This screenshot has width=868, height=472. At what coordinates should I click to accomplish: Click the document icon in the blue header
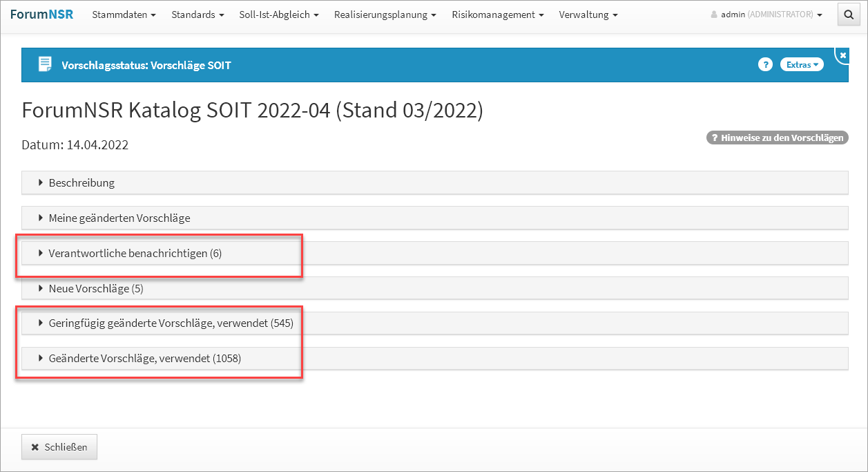tap(45, 65)
